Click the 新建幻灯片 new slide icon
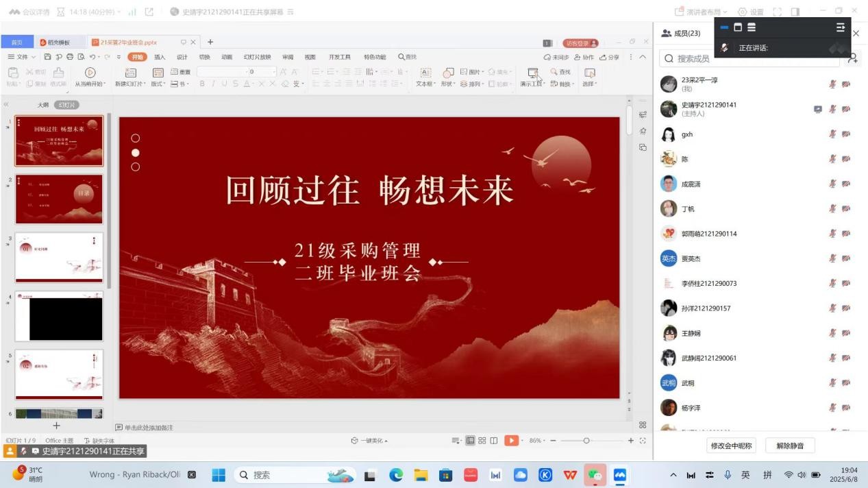 tap(130, 73)
